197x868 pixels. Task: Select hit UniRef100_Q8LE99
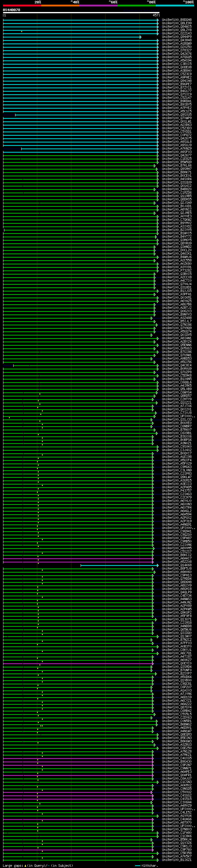coord(176,23)
